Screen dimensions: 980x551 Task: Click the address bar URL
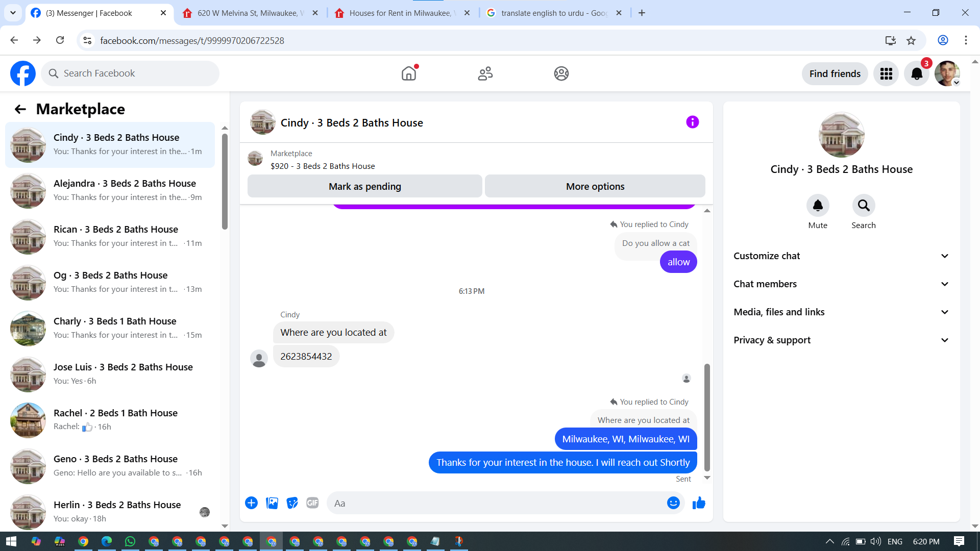coord(192,40)
